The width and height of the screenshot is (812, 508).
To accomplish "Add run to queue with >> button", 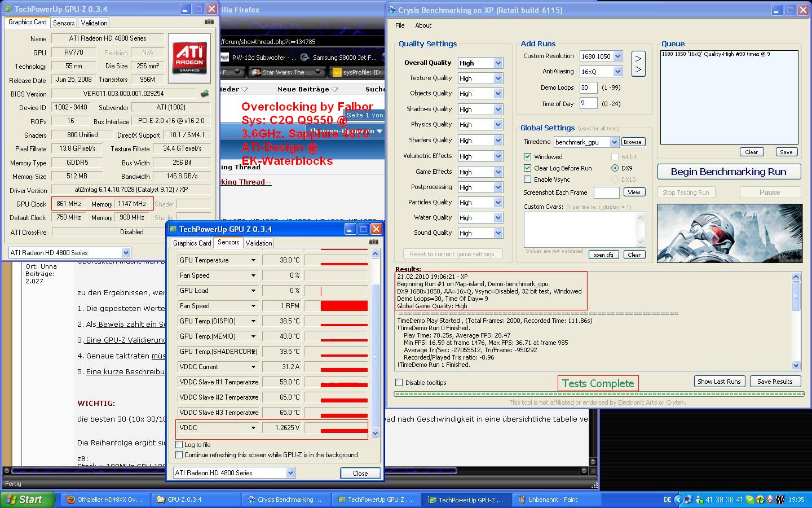I will coord(638,64).
